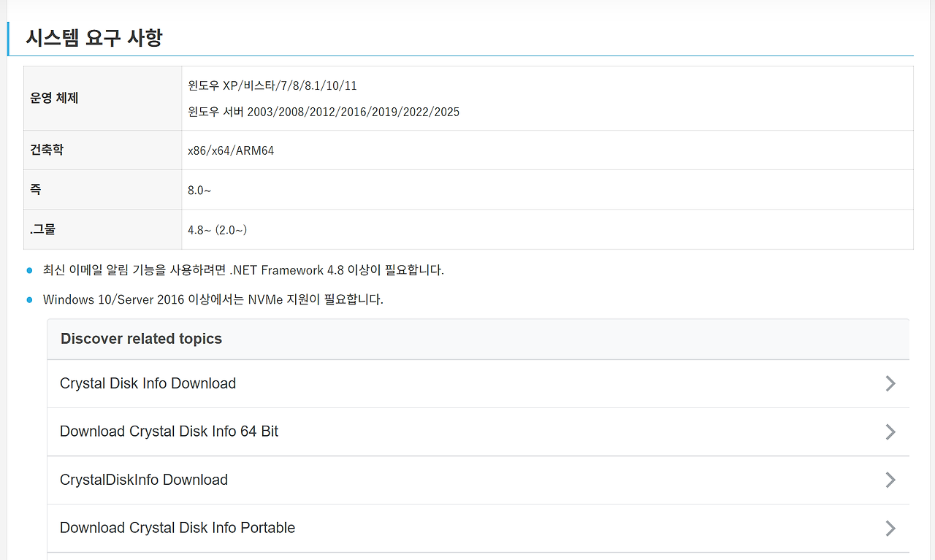Select the 운영 체제 row label
The image size is (935, 560).
pos(54,98)
